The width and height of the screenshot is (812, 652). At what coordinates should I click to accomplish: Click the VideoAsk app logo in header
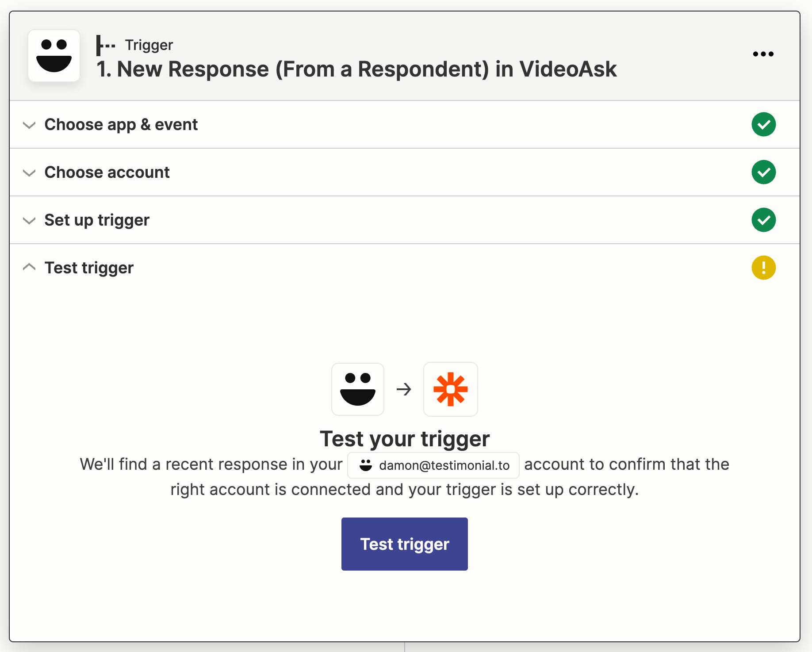[x=54, y=56]
